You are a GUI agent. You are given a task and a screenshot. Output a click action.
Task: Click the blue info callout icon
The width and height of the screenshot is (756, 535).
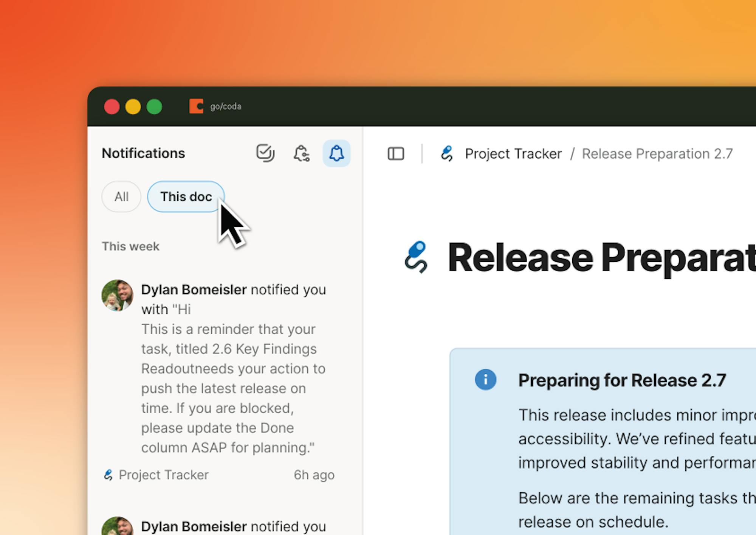click(x=485, y=379)
